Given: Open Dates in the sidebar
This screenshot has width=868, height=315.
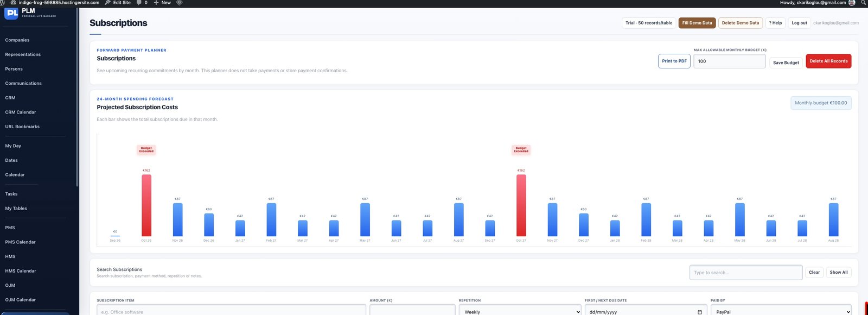Looking at the screenshot, I should pyautogui.click(x=11, y=160).
